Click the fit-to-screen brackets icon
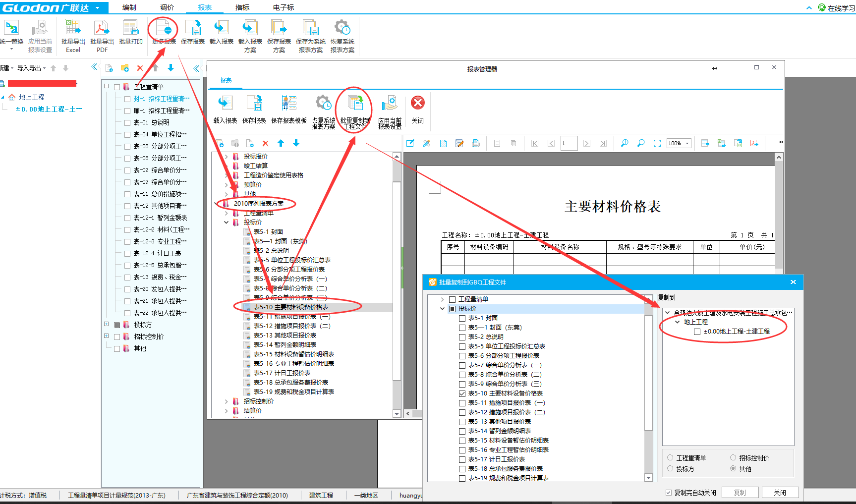The image size is (856, 504). [x=657, y=143]
